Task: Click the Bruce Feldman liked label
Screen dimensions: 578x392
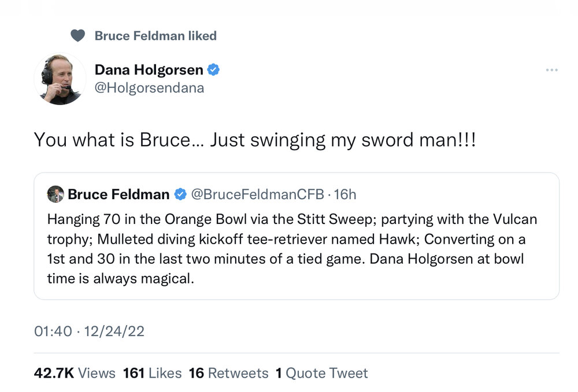Action: [x=155, y=36]
